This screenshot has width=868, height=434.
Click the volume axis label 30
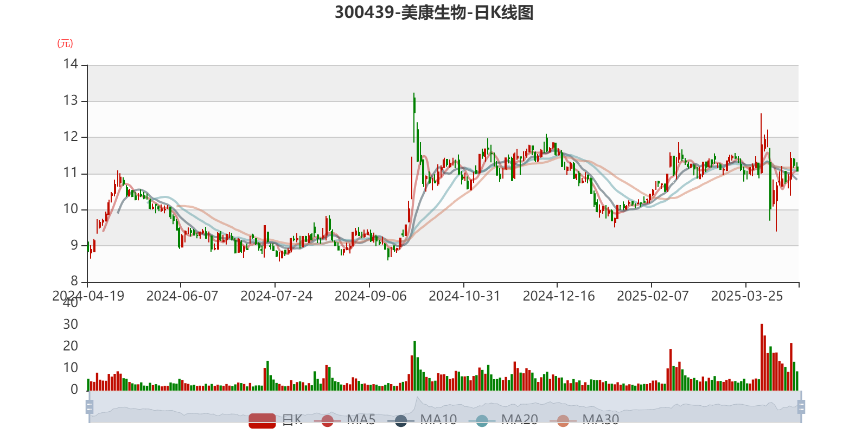tap(71, 324)
